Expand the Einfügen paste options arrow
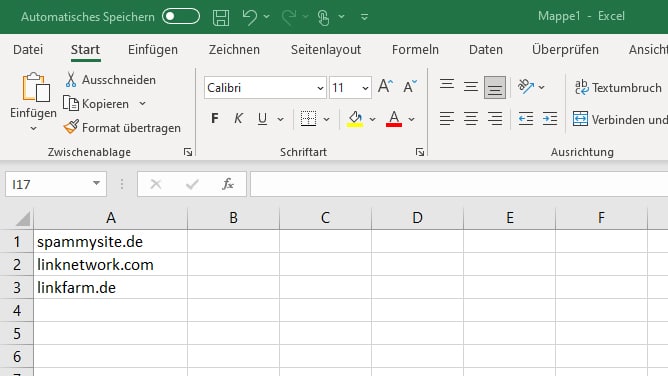 click(33, 128)
